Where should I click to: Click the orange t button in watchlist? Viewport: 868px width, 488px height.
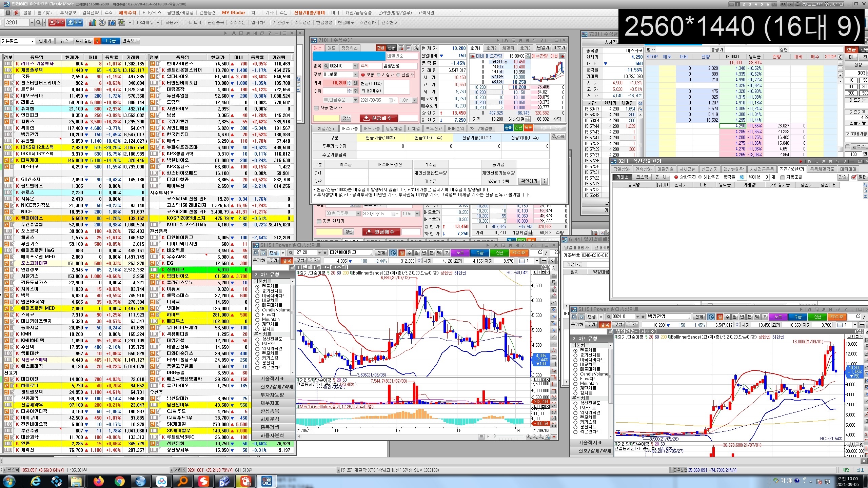[x=97, y=41]
